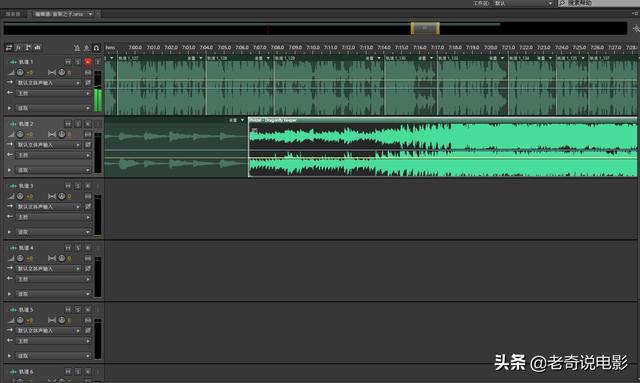Disarm recording on 轨道 1 (red R)
Screen dimensions: 640x383
click(88, 62)
